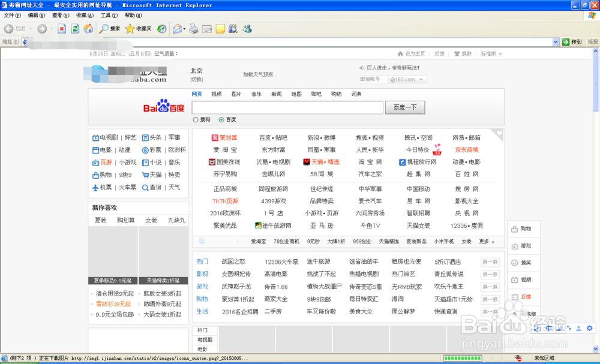Image resolution: width=600 pixels, height=364 pixels.
Task: Click the 聚划算 red icon link
Action: pyautogui.click(x=215, y=138)
